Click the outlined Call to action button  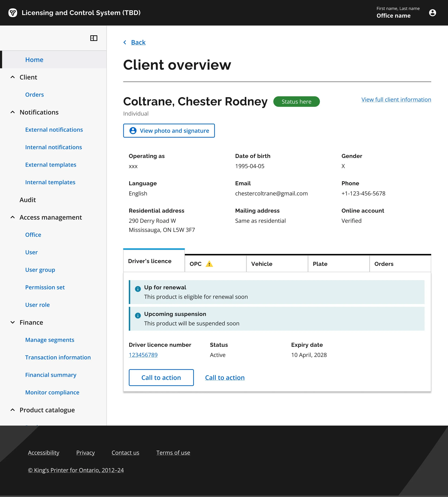pyautogui.click(x=161, y=378)
